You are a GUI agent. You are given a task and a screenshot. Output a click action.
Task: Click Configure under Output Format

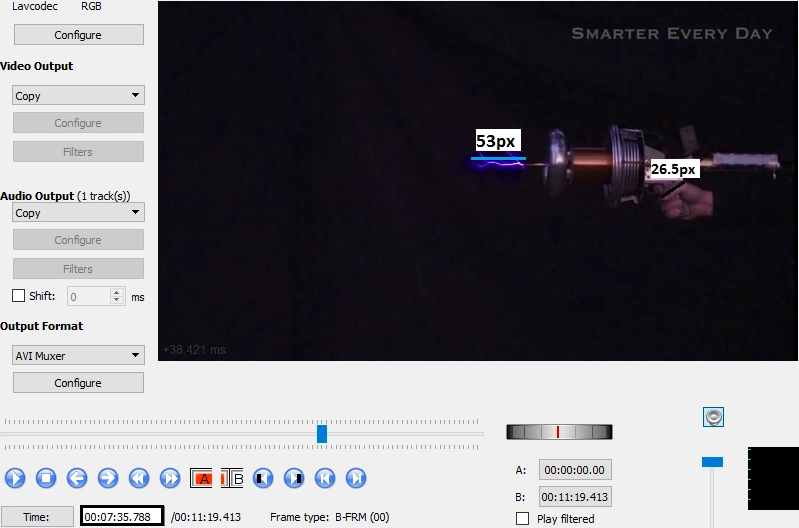coord(78,383)
